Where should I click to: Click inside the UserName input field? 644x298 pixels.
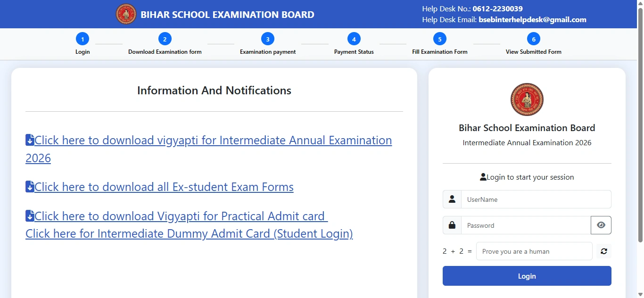pyautogui.click(x=536, y=199)
